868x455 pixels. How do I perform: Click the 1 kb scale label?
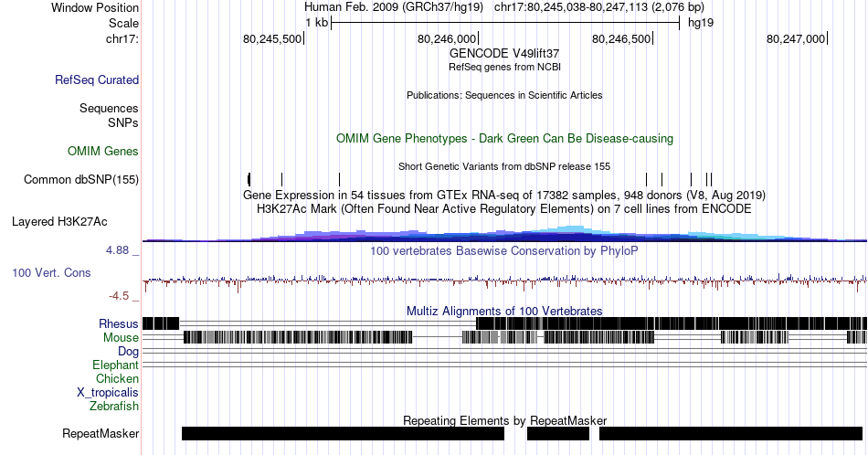(317, 23)
